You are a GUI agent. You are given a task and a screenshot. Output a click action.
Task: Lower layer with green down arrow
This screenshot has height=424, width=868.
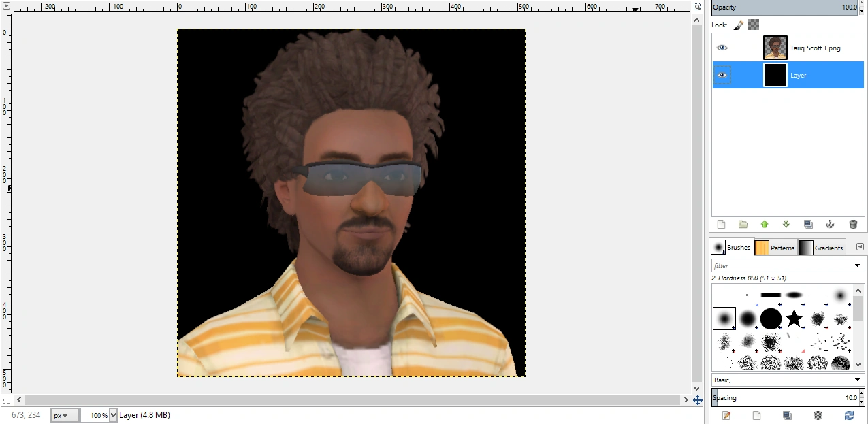(x=786, y=224)
